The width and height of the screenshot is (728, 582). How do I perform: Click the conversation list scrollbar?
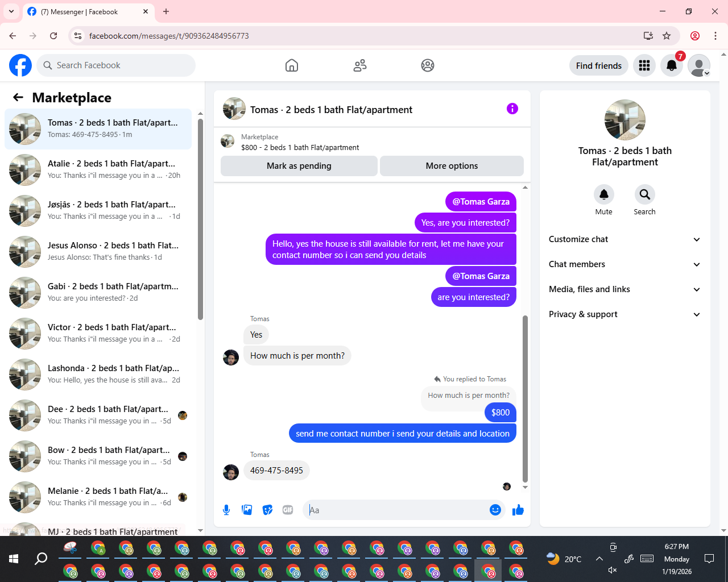200,219
